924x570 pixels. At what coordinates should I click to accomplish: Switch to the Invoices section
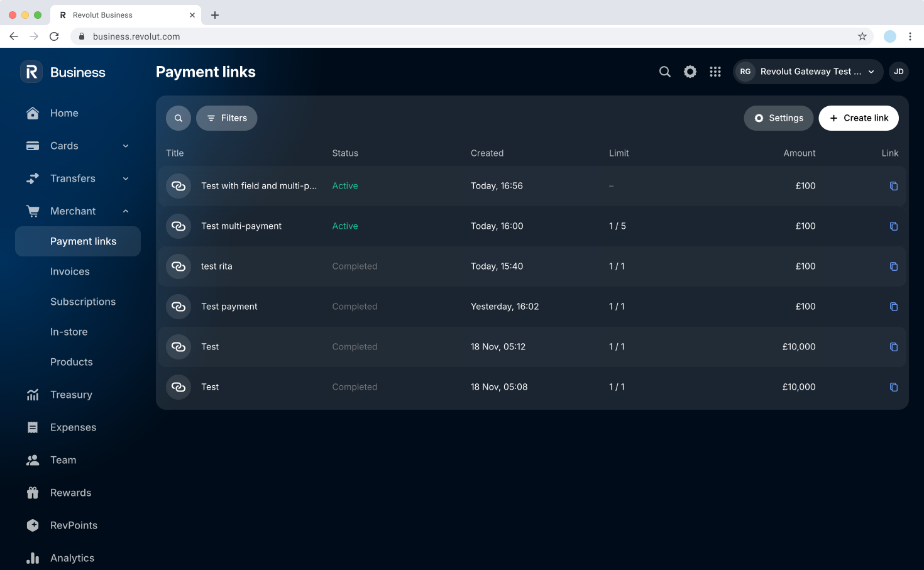[70, 271]
